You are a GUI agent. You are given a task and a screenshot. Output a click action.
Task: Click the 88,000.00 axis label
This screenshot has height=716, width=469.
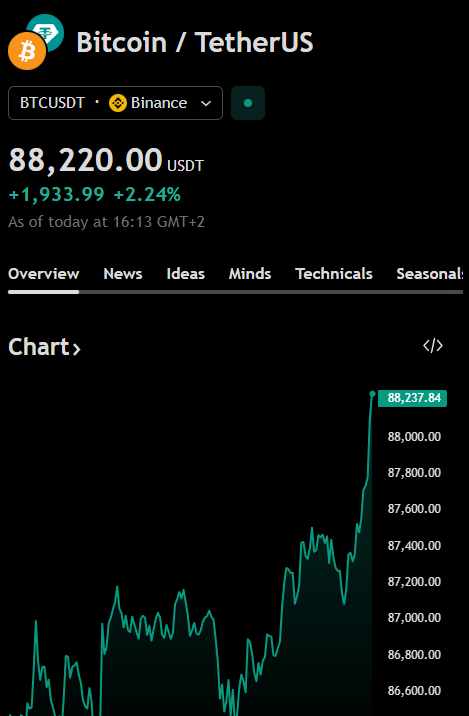414,437
